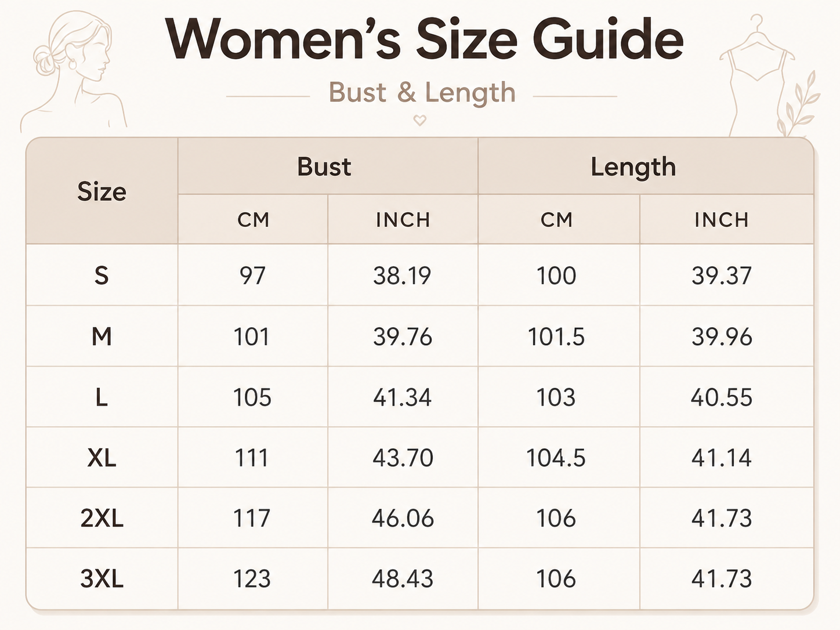Click the dress on hanger illustration
The height and width of the screenshot is (630, 840).
pos(754,75)
